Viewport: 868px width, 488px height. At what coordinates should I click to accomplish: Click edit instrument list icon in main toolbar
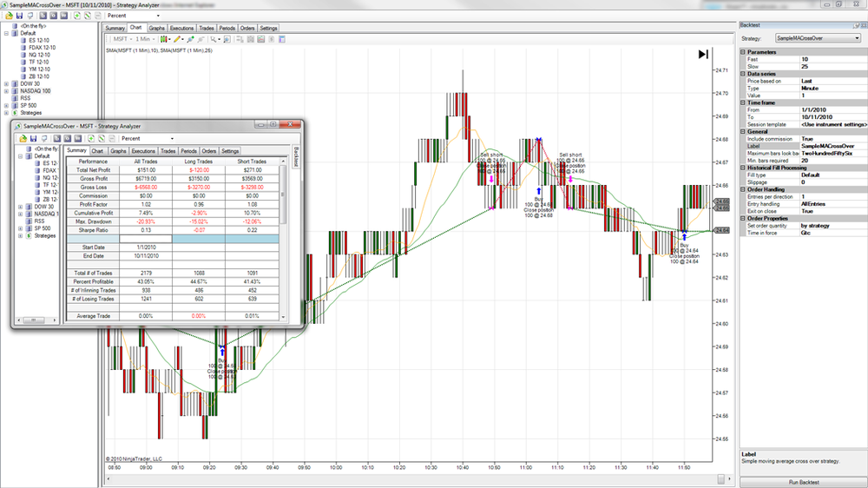(88, 16)
